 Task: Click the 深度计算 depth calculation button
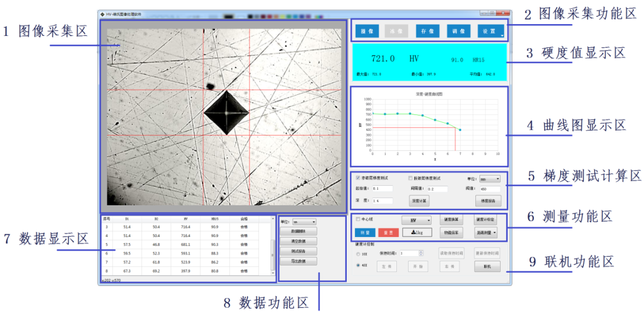419,201
